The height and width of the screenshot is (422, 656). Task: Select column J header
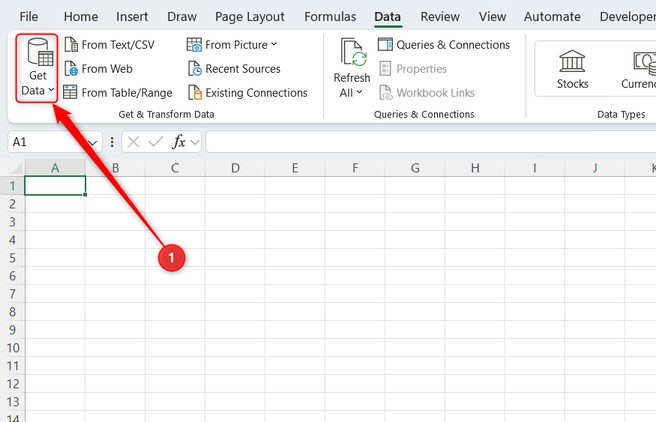pos(594,168)
